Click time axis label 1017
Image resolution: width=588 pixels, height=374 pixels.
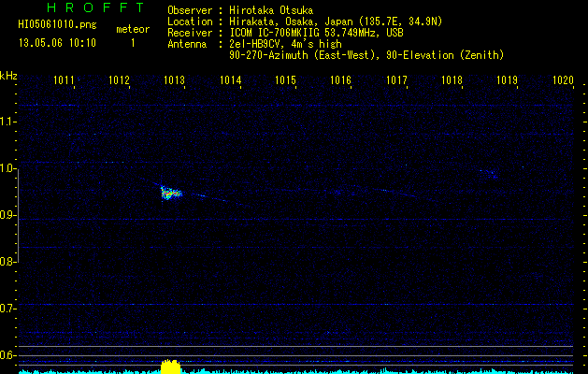(x=396, y=79)
